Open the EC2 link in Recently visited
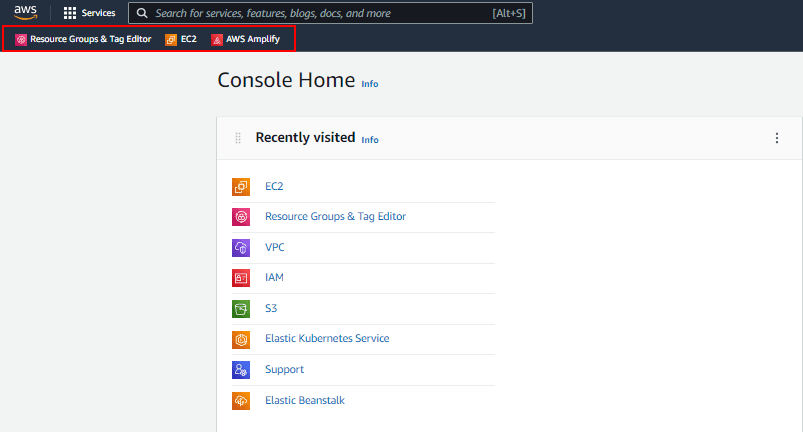803x432 pixels. click(274, 186)
